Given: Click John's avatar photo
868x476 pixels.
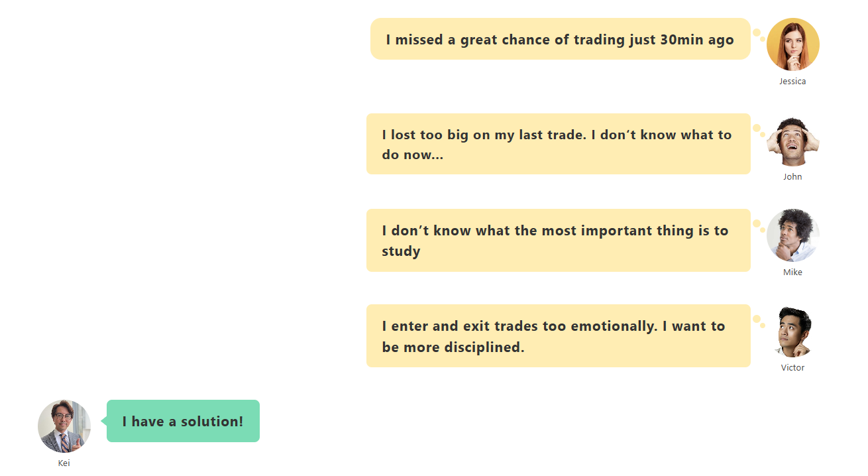Looking at the screenshot, I should 792,140.
